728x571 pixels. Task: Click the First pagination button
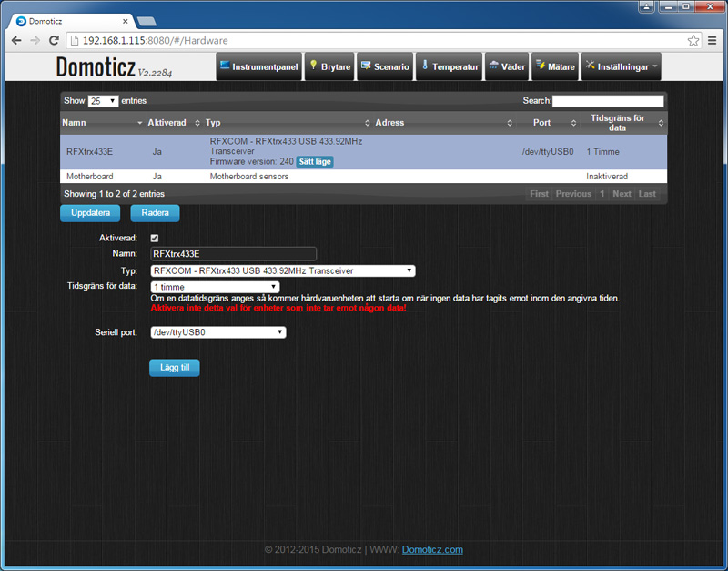539,194
